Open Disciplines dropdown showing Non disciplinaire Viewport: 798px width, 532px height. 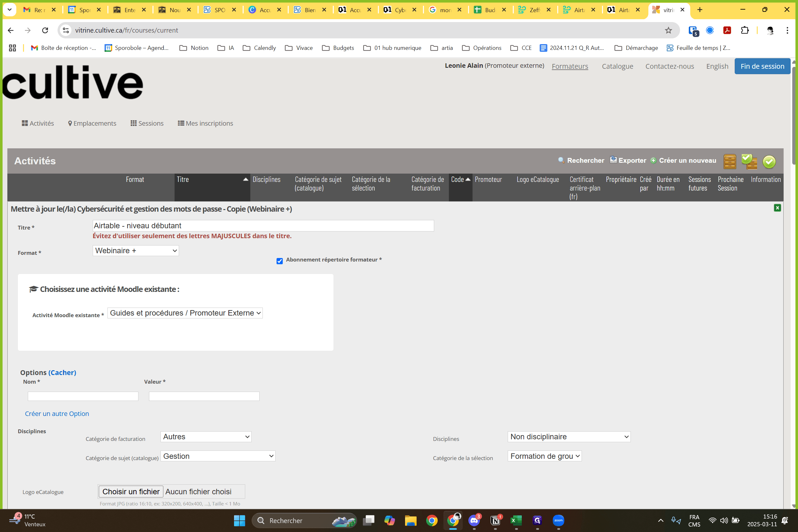pos(569,437)
